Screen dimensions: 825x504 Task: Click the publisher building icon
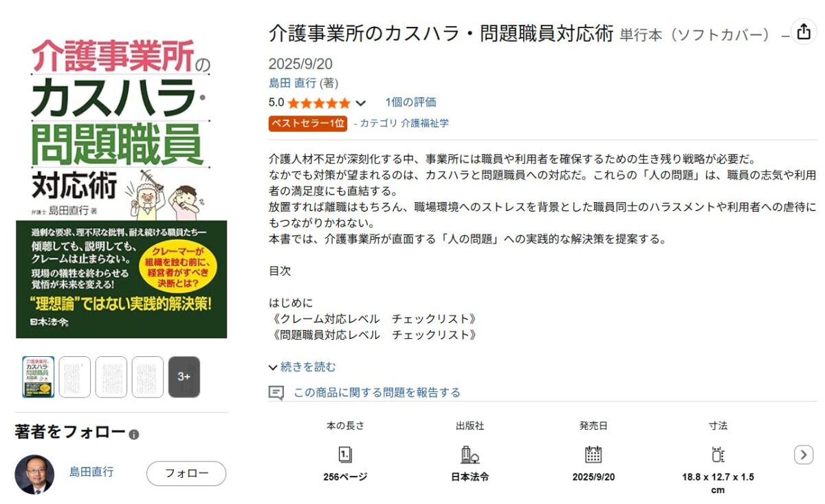tap(470, 454)
